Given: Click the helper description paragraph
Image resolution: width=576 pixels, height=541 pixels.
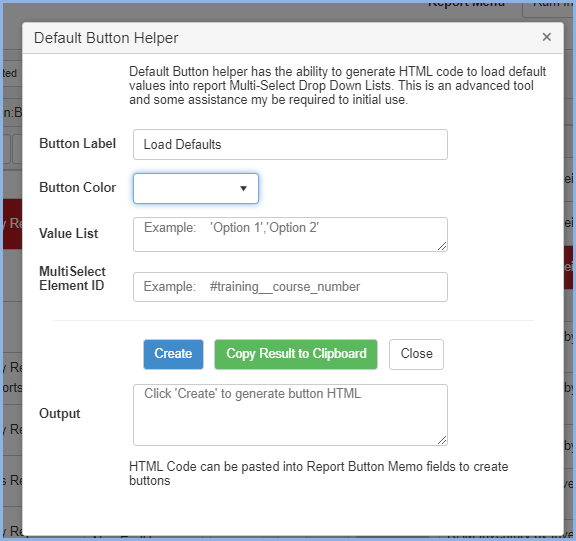Looking at the screenshot, I should (338, 86).
